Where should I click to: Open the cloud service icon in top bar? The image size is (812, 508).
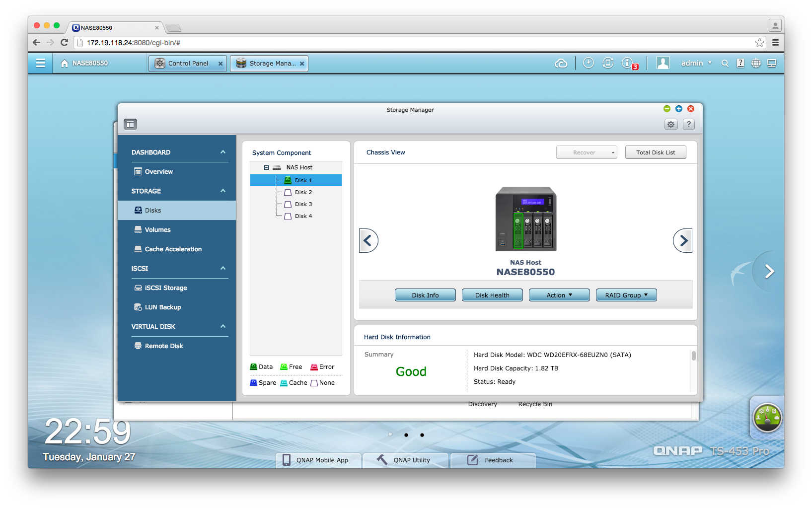tap(561, 63)
